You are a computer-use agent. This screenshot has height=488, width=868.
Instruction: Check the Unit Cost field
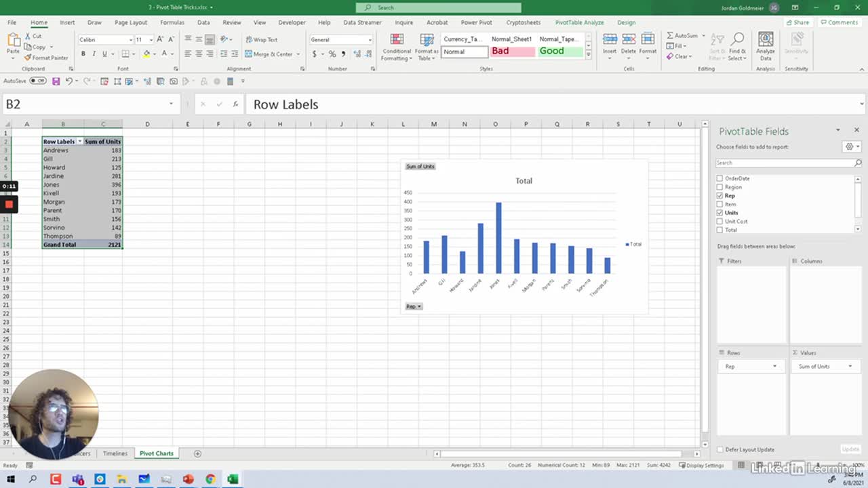coord(719,222)
